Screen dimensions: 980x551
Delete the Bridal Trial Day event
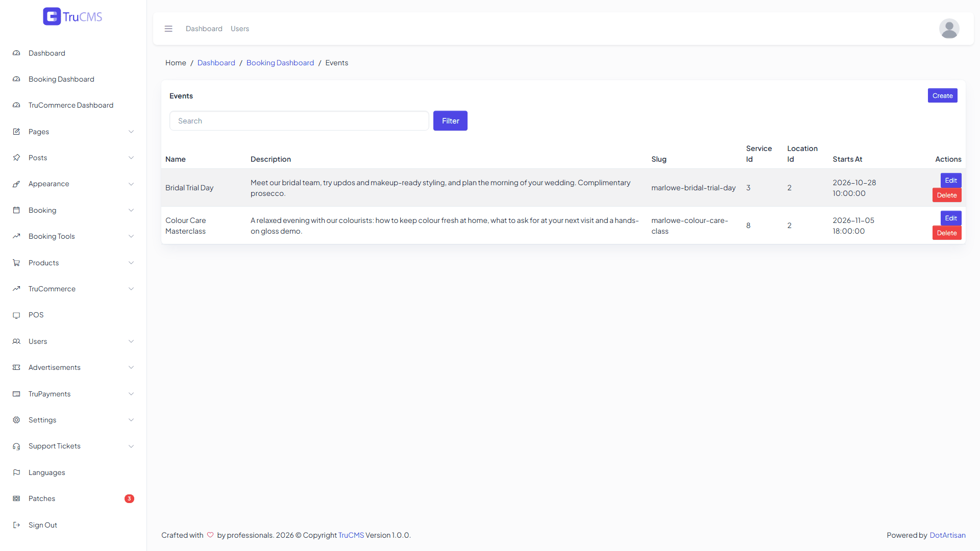(x=947, y=195)
